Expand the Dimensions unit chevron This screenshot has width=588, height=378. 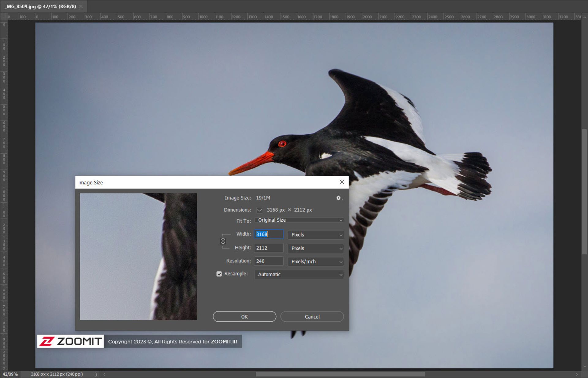click(259, 210)
